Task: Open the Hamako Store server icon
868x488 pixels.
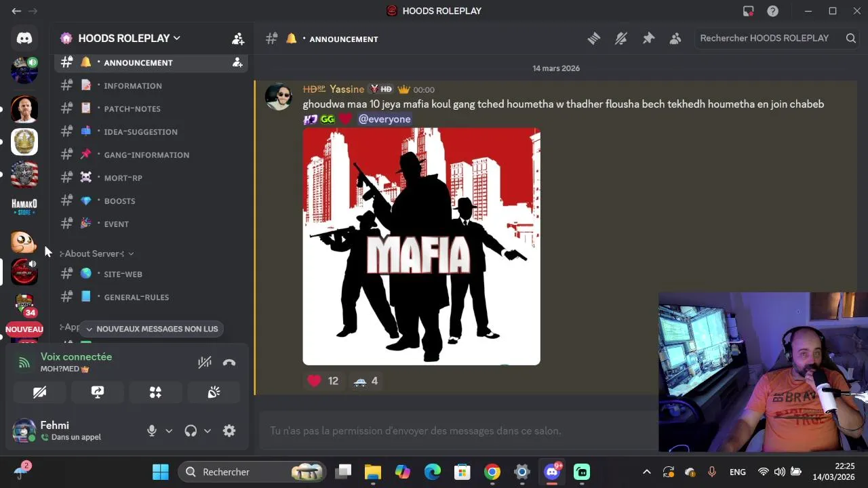Action: click(x=24, y=207)
